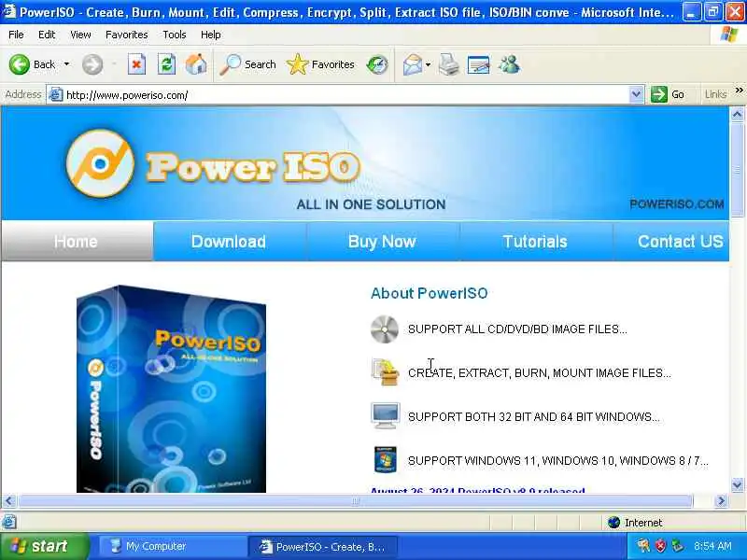Click the first system tray icon
Screen dimensions: 747x560
[642, 546]
